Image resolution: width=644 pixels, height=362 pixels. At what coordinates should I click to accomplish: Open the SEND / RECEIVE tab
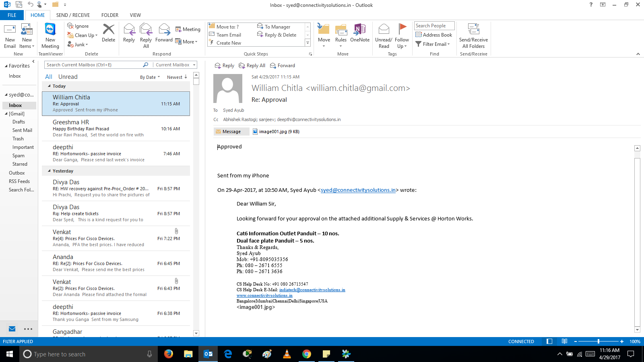[73, 15]
